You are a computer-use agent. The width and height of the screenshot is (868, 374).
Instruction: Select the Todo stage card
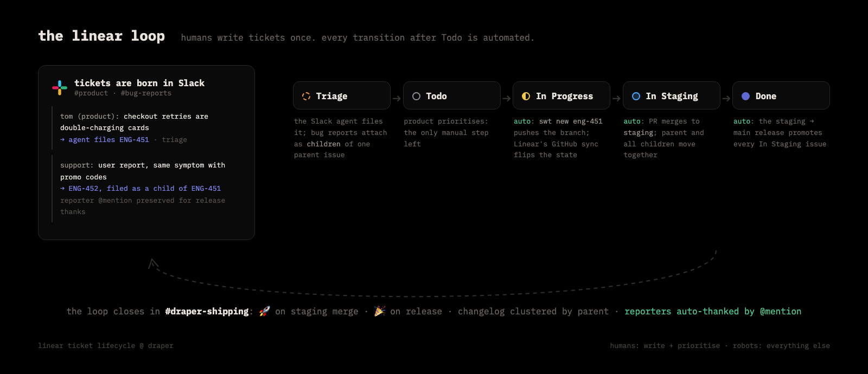coord(452,95)
